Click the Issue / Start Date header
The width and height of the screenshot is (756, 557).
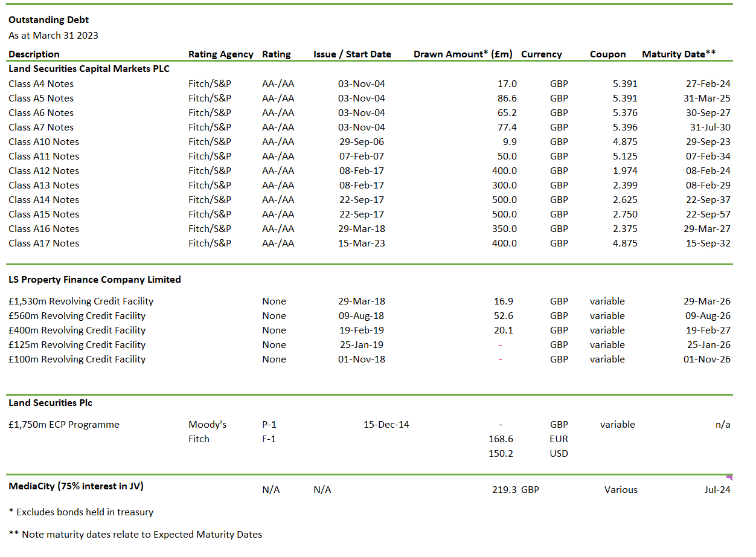[x=352, y=54]
